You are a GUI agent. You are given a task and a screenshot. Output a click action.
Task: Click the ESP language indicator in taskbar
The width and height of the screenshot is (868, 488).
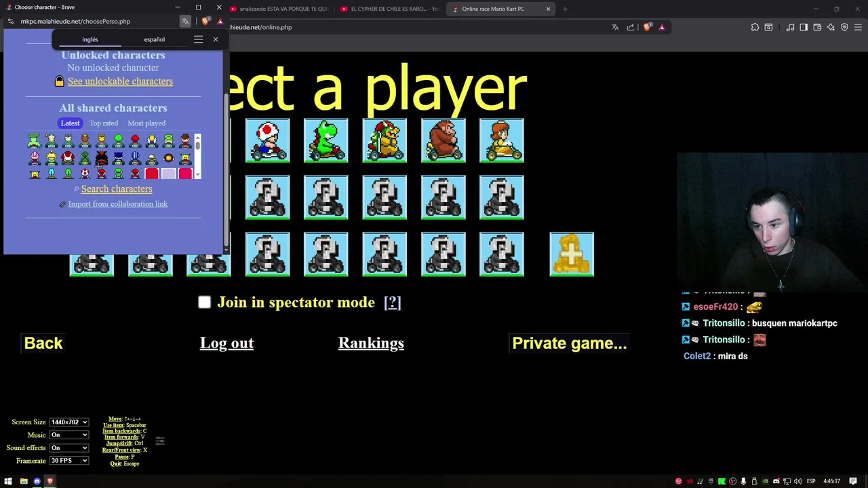811,481
